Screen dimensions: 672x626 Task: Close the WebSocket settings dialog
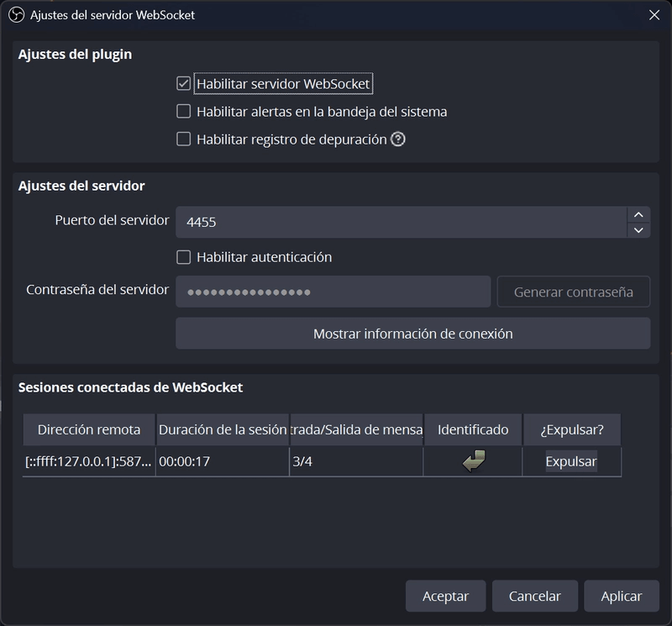(654, 15)
